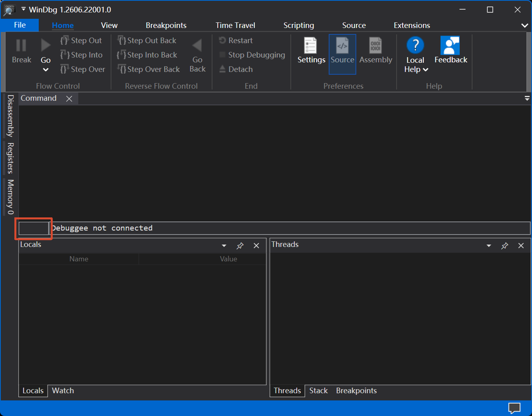Open the Disassembly side panel tab
The image size is (532, 416).
[11, 116]
